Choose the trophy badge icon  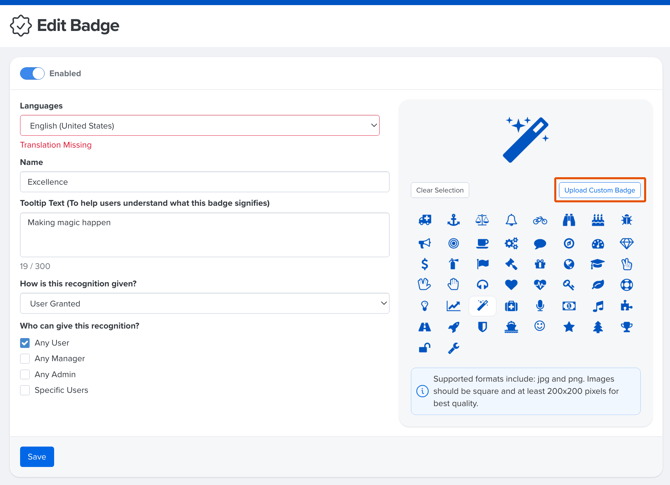point(626,327)
